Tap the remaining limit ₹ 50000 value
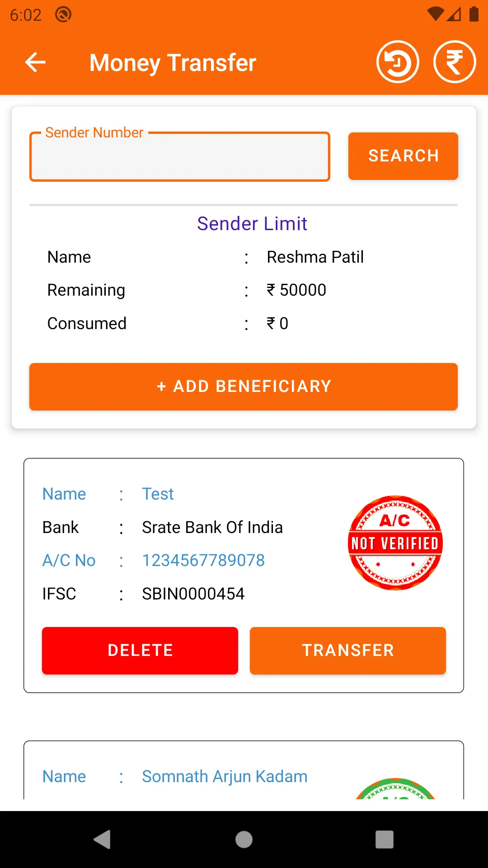This screenshot has height=868, width=488. click(296, 290)
